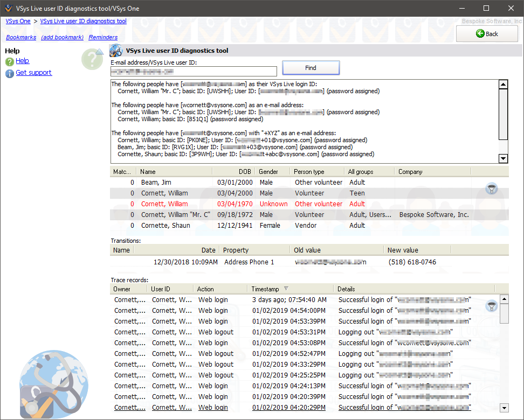The width and height of the screenshot is (524, 420).
Task: Click the filter funnel icon beside trace records
Action: 491,306
